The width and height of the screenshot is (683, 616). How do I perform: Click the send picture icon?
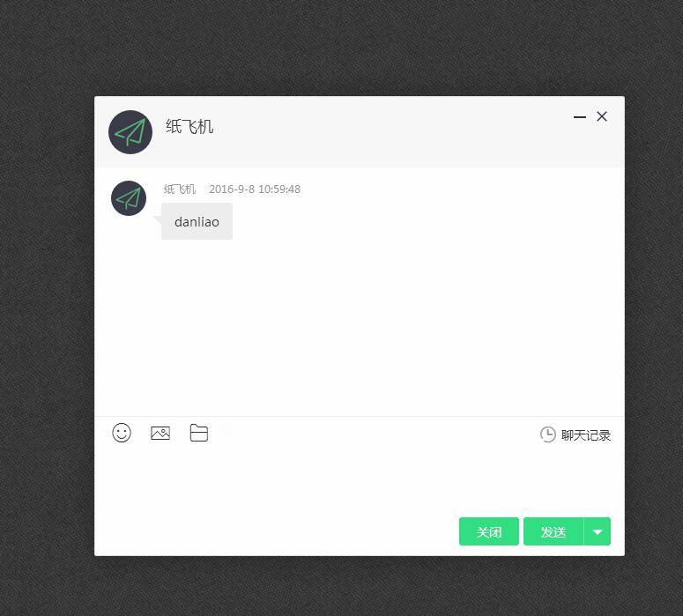(x=160, y=433)
